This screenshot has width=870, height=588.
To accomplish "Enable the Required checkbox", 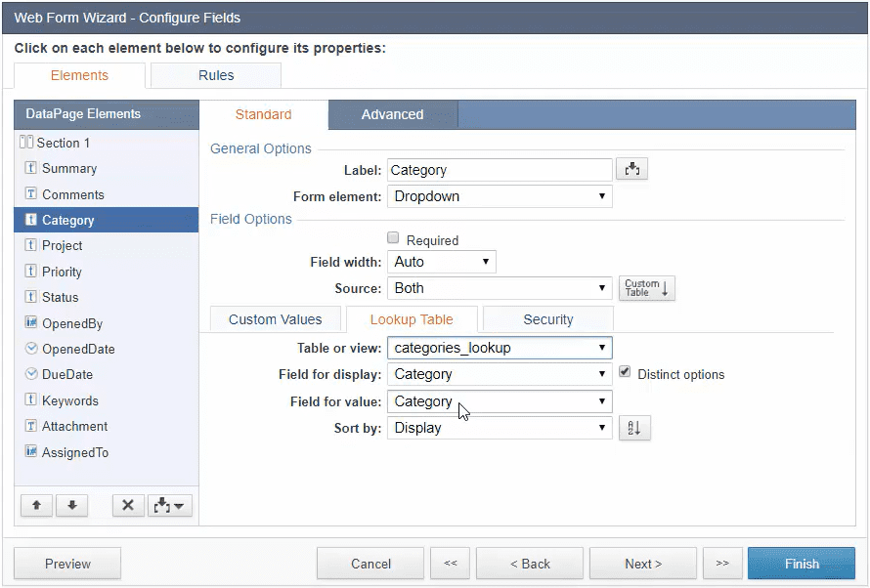I will pyautogui.click(x=393, y=238).
